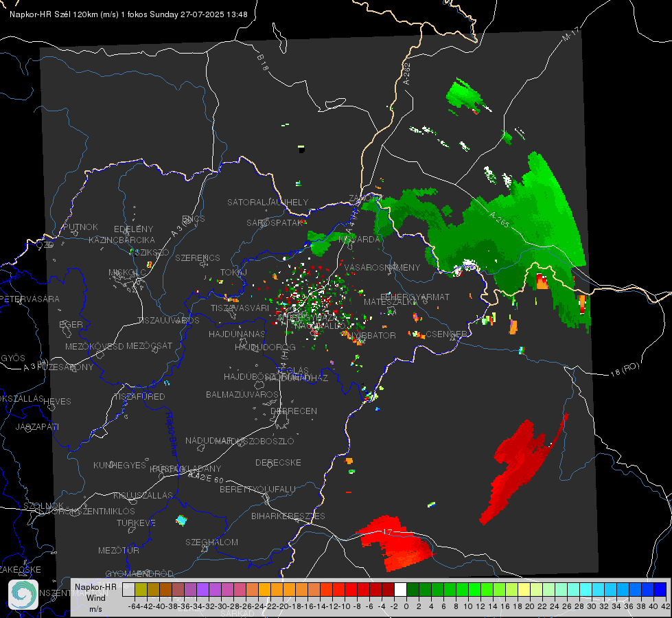Click the EDELÉNY city label
The image size is (672, 618).
pos(133,229)
